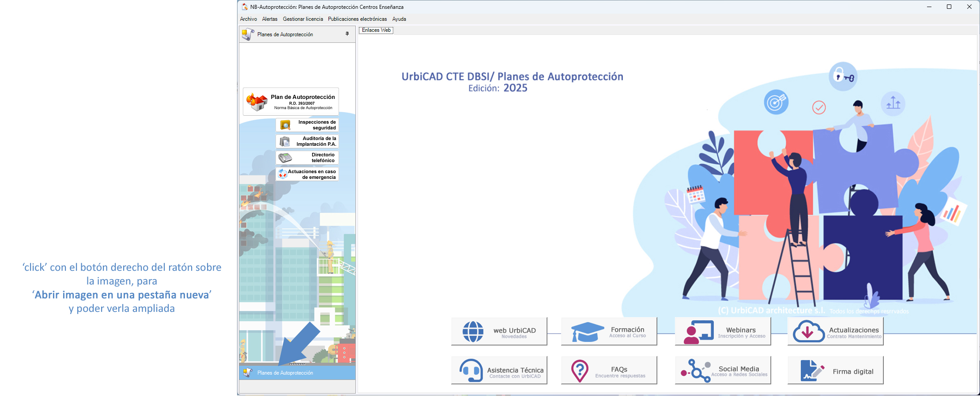This screenshot has height=402, width=980.
Task: Maximize the NB-Autoprotección window
Action: tap(949, 7)
